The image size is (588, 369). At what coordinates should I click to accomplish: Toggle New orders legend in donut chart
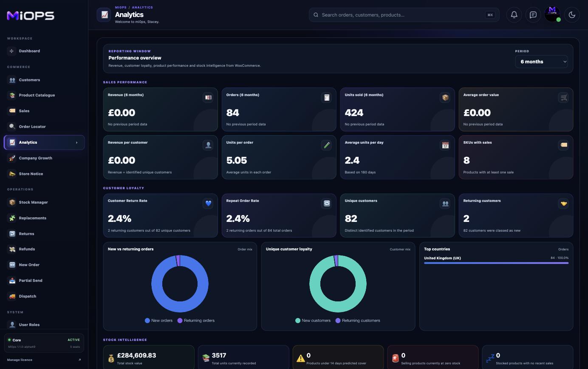159,321
